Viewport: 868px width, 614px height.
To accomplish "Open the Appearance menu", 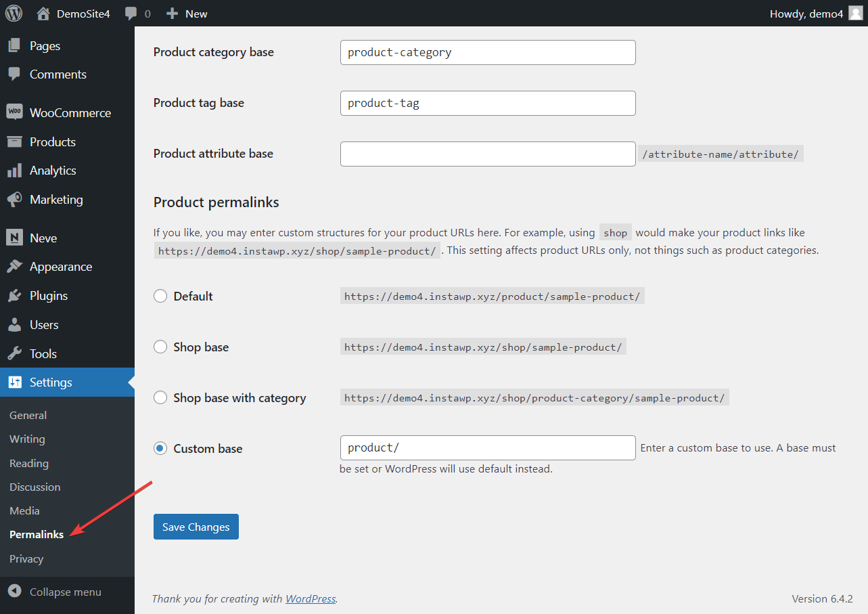I will click(60, 266).
